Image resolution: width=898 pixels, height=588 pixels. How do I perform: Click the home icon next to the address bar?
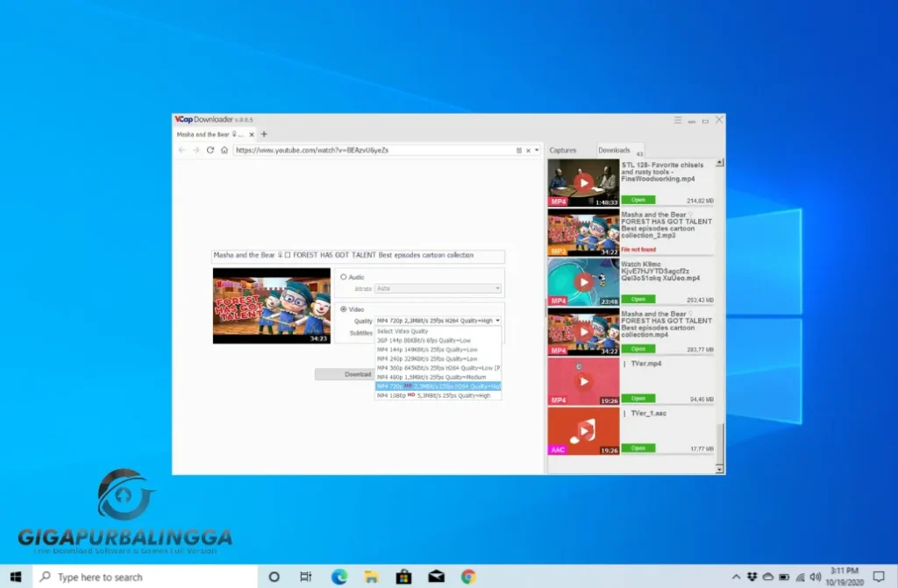tap(224, 150)
